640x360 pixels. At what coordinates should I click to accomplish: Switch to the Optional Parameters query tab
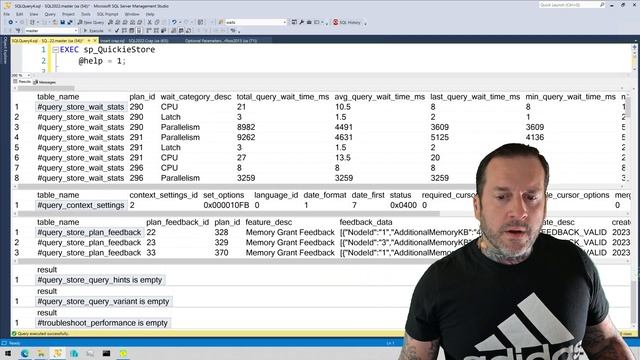coord(221,41)
